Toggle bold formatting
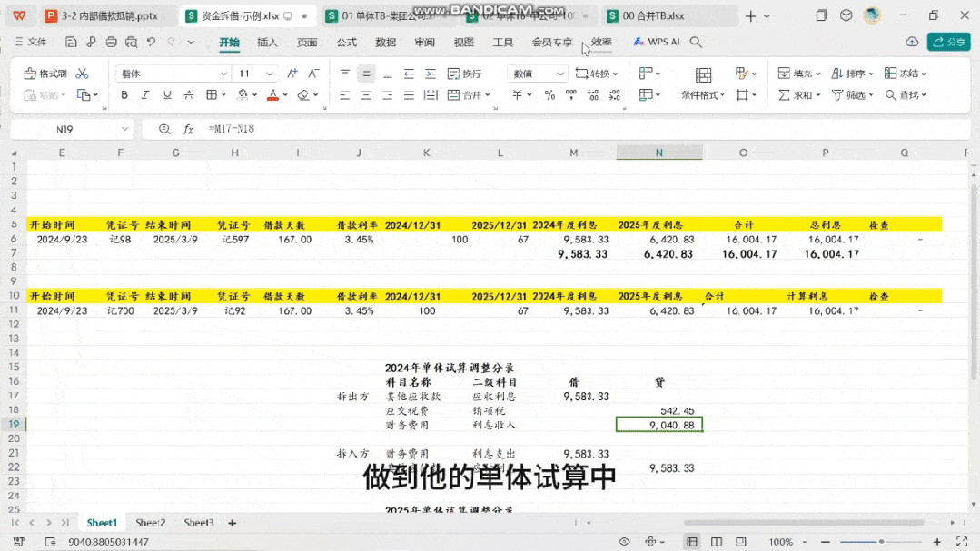 tap(124, 95)
